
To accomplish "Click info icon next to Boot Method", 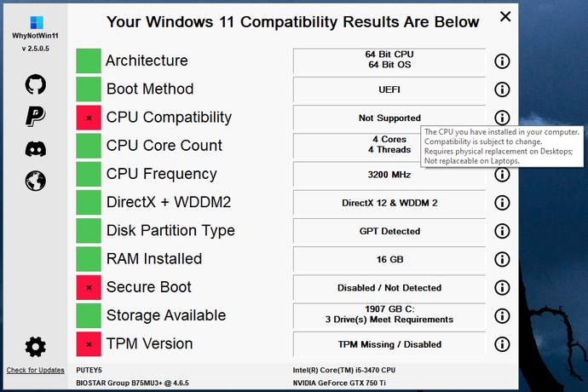I will (502, 89).
